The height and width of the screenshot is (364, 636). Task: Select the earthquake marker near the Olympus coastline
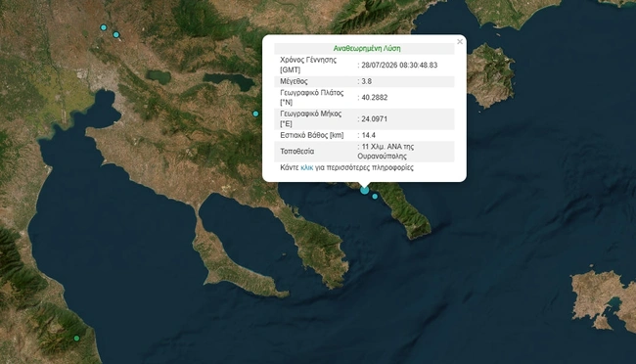click(x=76, y=338)
